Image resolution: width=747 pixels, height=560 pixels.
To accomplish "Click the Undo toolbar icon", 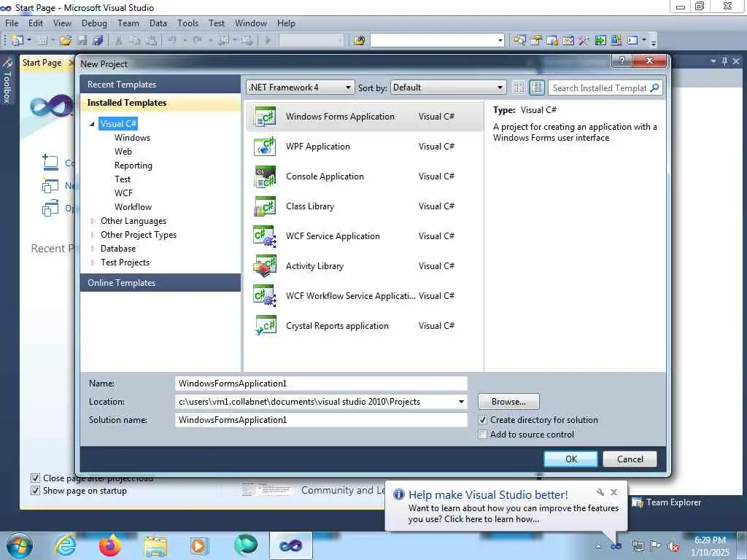I will [x=172, y=41].
